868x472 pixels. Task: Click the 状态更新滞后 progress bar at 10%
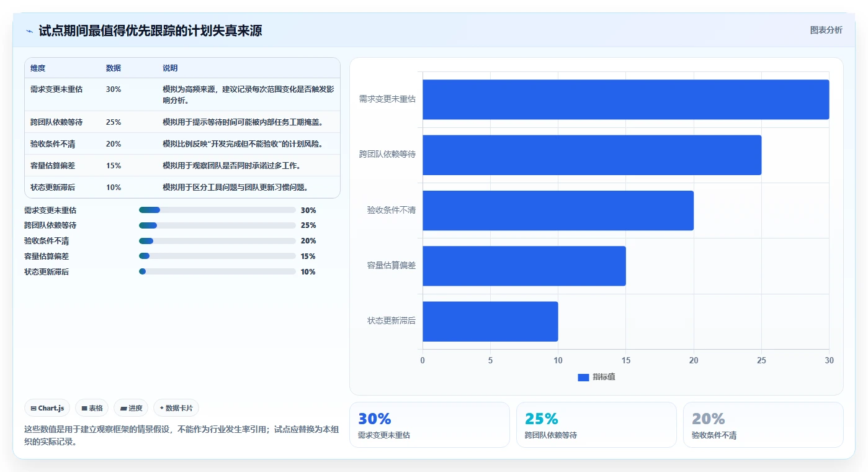point(217,271)
